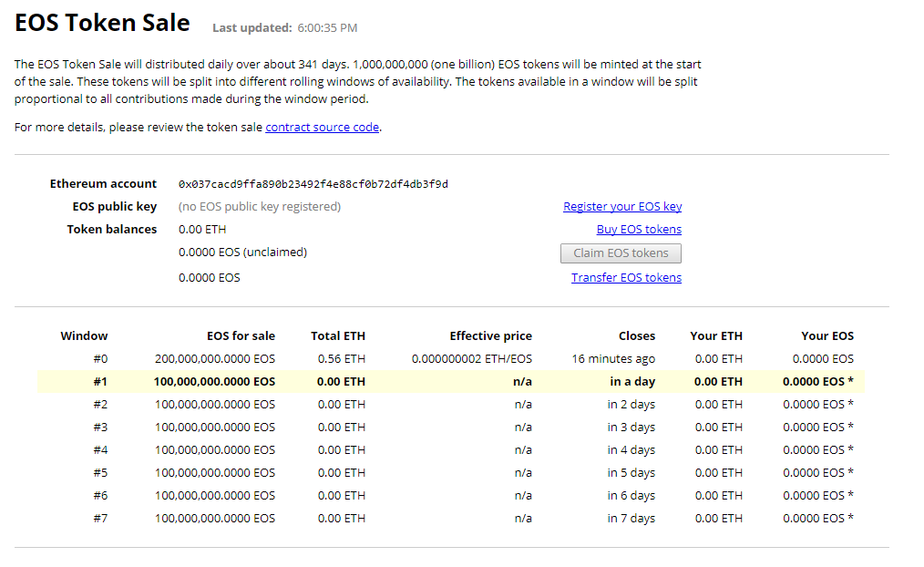The height and width of the screenshot is (567, 924).
Task: Click the Closes column header
Action: click(x=636, y=336)
